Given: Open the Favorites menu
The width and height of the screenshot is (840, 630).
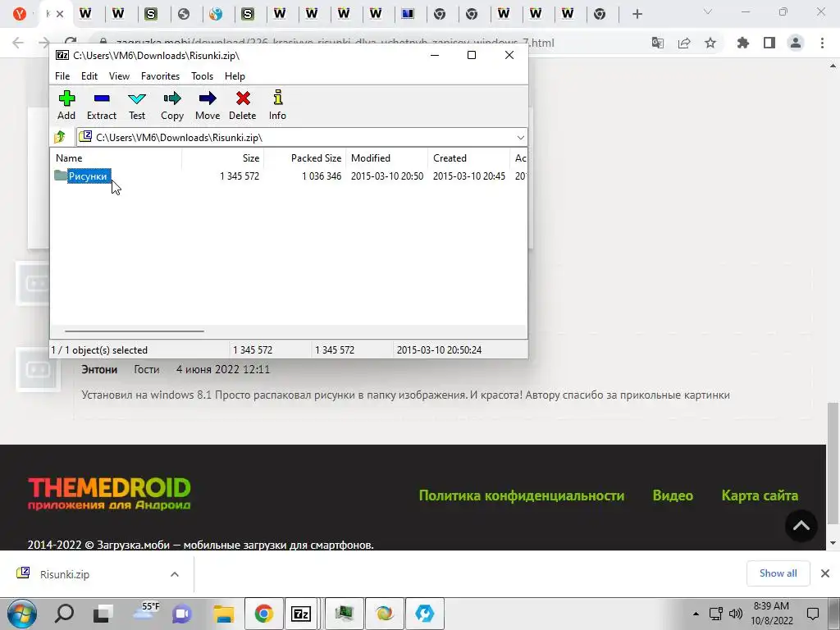Looking at the screenshot, I should 160,76.
